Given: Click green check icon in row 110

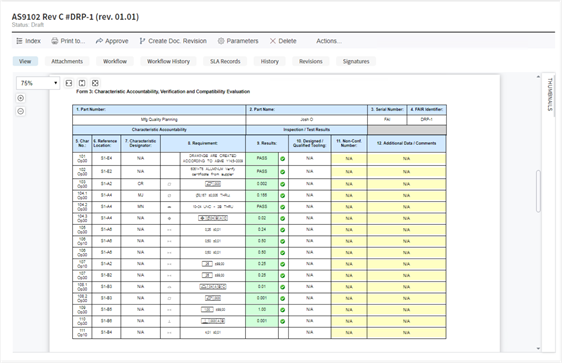Looking at the screenshot, I should point(283,321).
